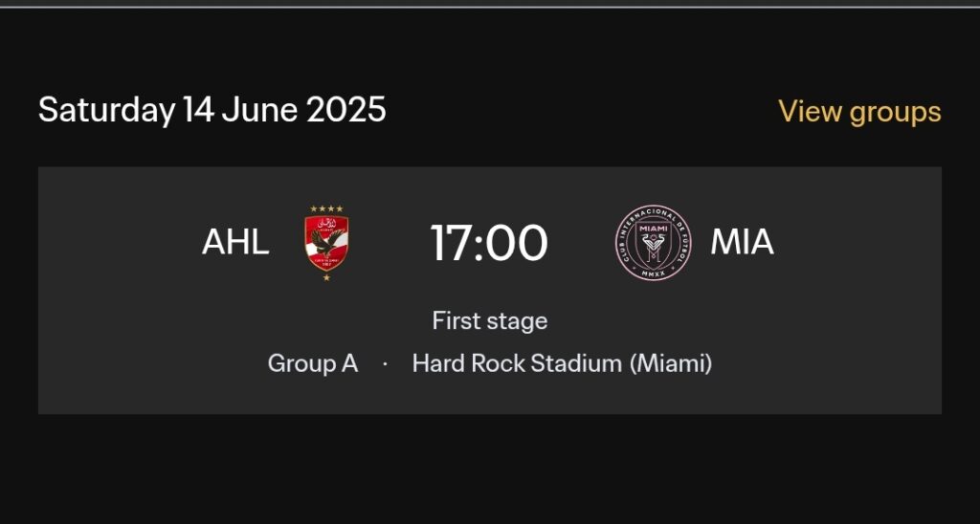Click the year 2025 in date heading
Screen dimensions: 980x524
pos(345,110)
